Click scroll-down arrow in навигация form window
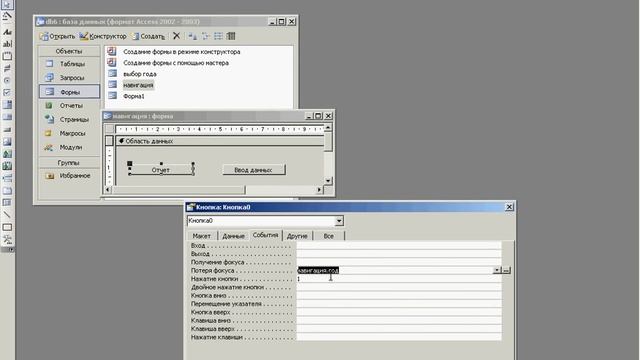Viewport: 640px width, 360px height. [x=328, y=181]
